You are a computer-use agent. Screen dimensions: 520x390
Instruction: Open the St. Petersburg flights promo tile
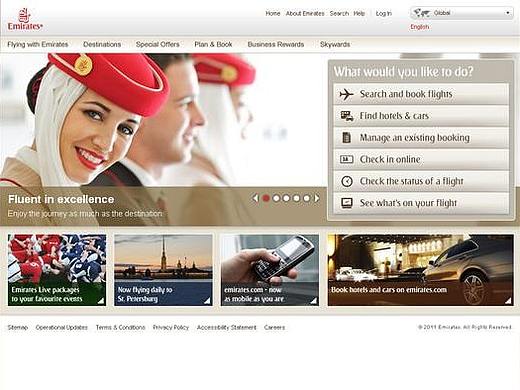(x=163, y=270)
